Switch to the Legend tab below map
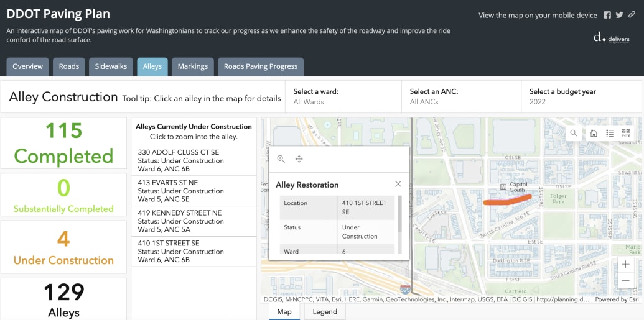The image size is (644, 320). tap(325, 312)
